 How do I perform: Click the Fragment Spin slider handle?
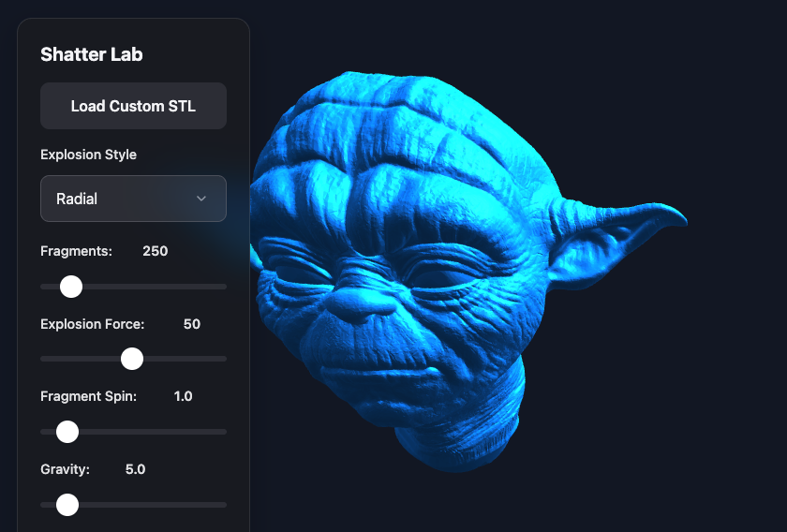(67, 432)
